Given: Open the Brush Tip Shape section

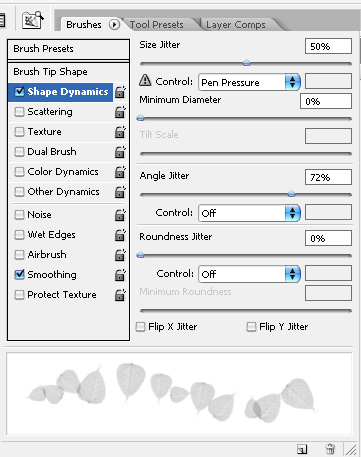Looking at the screenshot, I should pos(68,72).
